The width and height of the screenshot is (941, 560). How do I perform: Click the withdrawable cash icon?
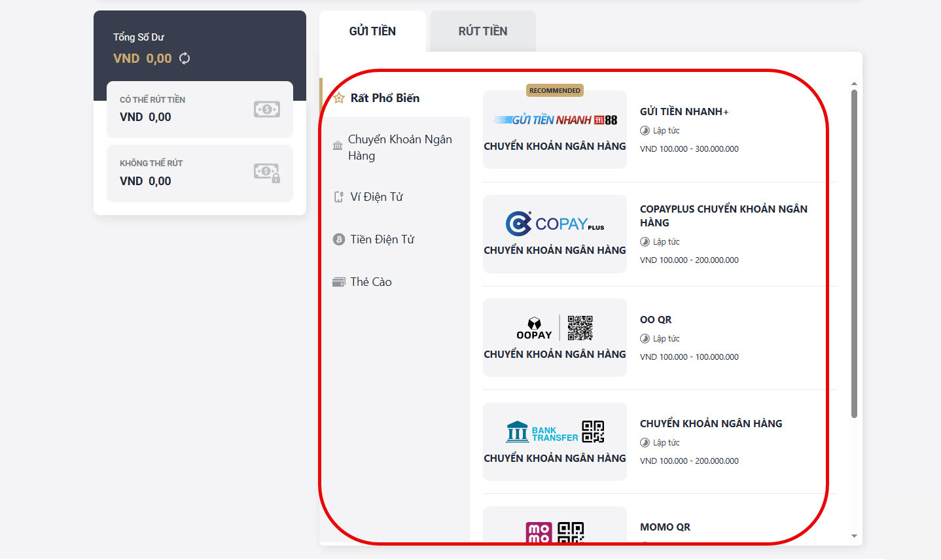(266, 109)
